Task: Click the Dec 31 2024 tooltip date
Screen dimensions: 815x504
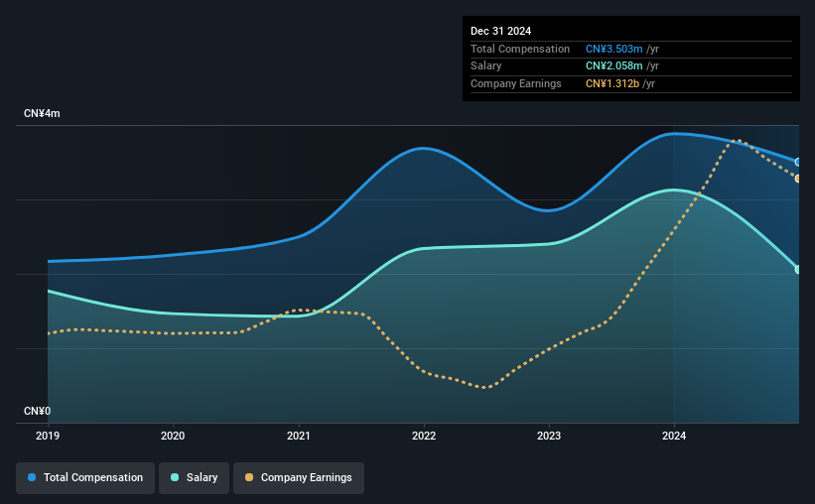Action: (500, 31)
